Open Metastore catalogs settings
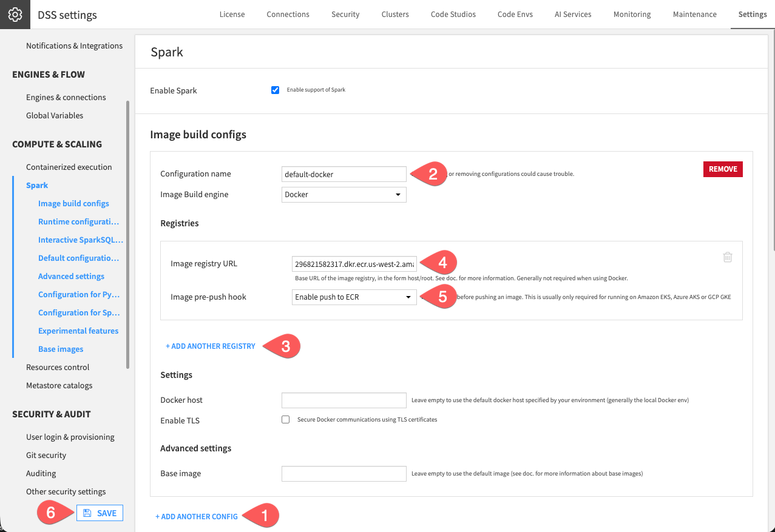Viewport: 775px width, 532px height. point(59,385)
